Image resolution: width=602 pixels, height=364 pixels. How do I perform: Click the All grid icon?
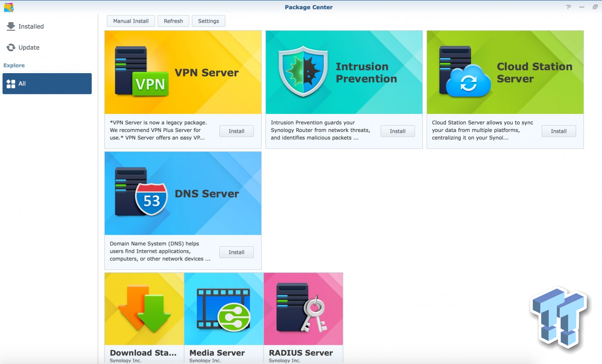[11, 84]
